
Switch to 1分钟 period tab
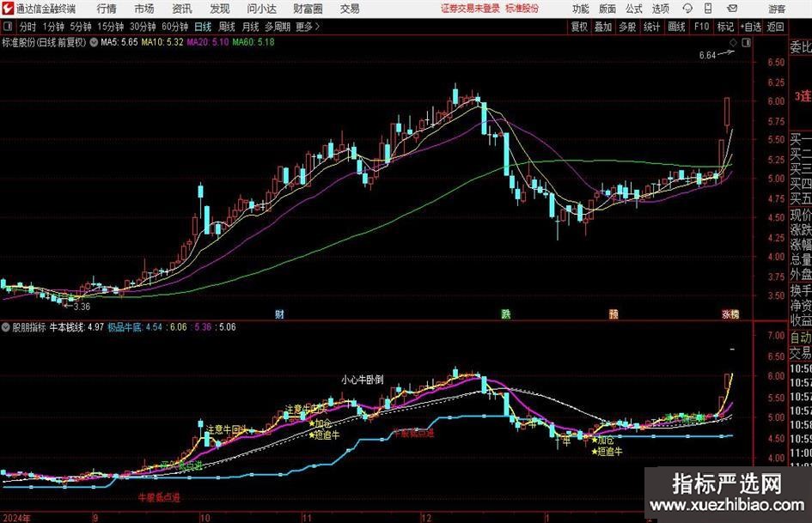tap(53, 27)
